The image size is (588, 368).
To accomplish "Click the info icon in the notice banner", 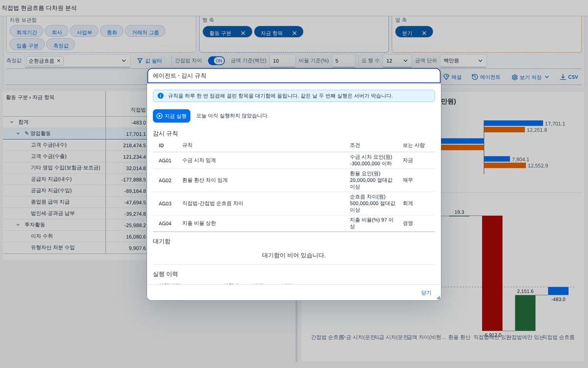I will (x=160, y=96).
